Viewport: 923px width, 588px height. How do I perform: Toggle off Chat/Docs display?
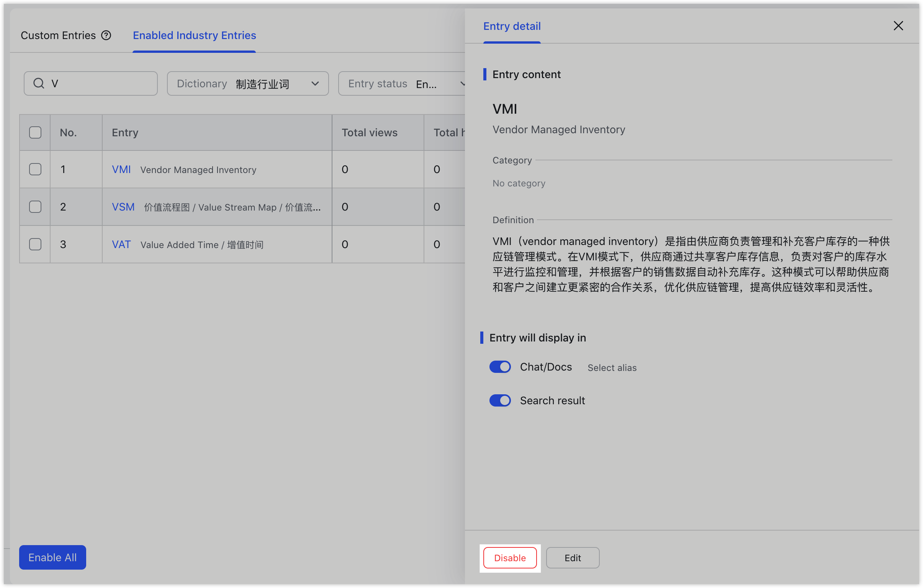[x=500, y=367]
